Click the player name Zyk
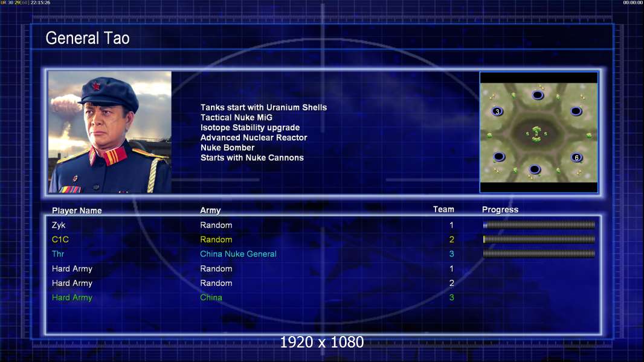This screenshot has height=362, width=644. (x=57, y=225)
